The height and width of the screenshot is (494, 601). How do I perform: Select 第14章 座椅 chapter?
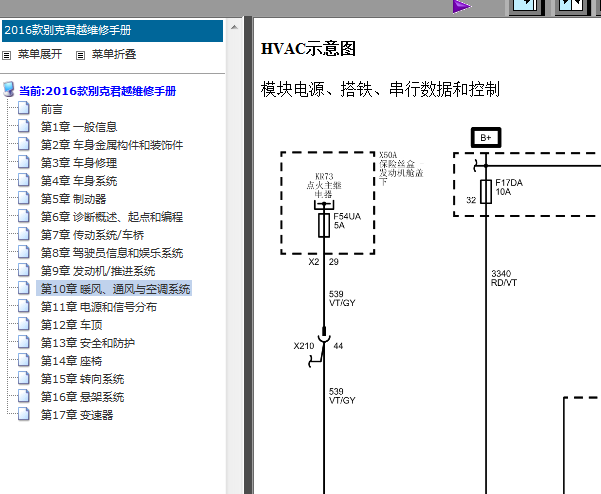72,361
